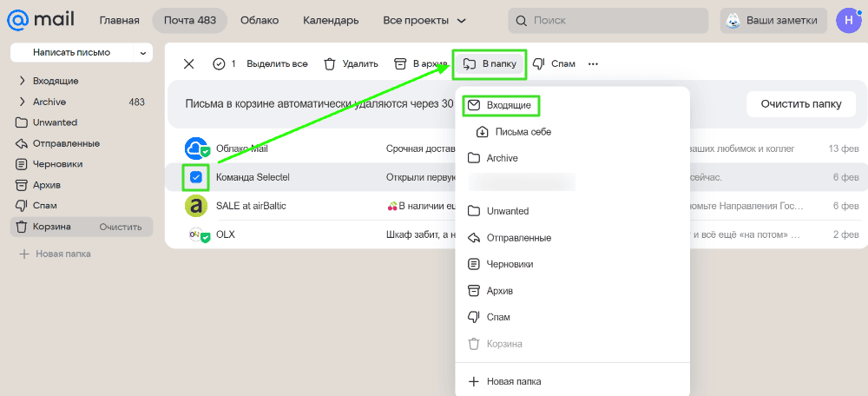Click the Archive 483 unread count
This screenshot has height=396, width=868.
pos(136,102)
